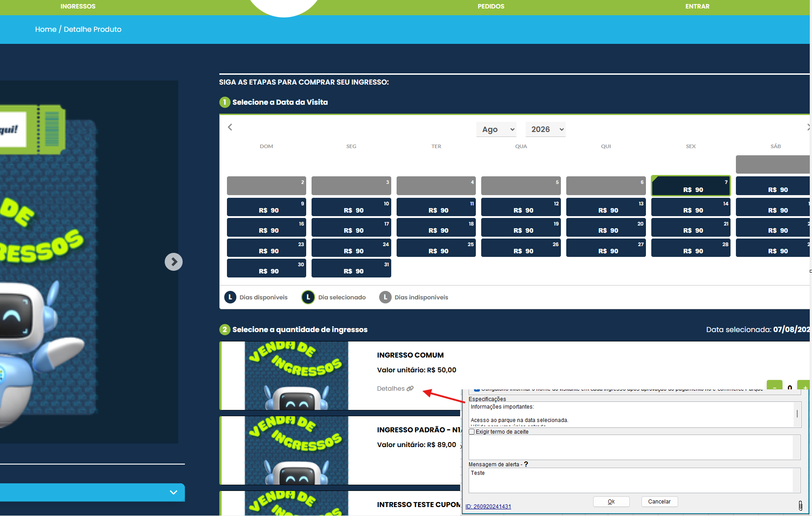The height and width of the screenshot is (516, 812).
Task: Click the link icon beside Detalhes
Action: 410,388
